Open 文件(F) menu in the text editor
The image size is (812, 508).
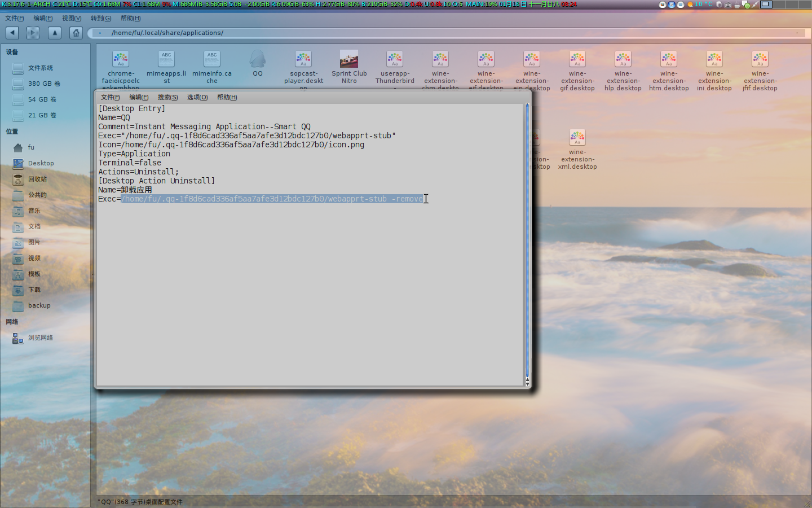point(111,97)
